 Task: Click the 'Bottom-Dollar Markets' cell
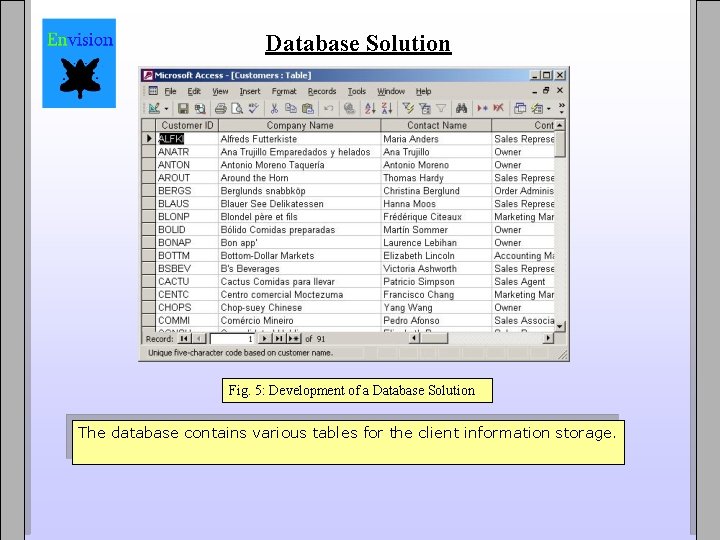pos(300,256)
